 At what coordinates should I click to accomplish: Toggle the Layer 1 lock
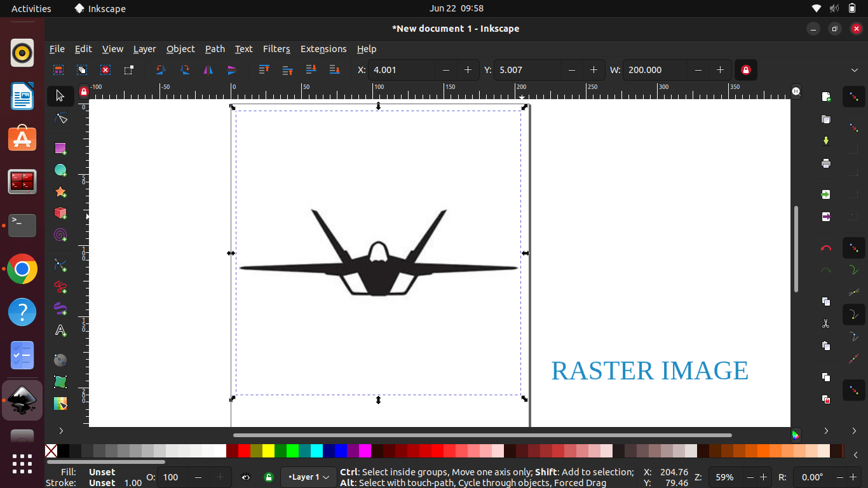pyautogui.click(x=268, y=477)
